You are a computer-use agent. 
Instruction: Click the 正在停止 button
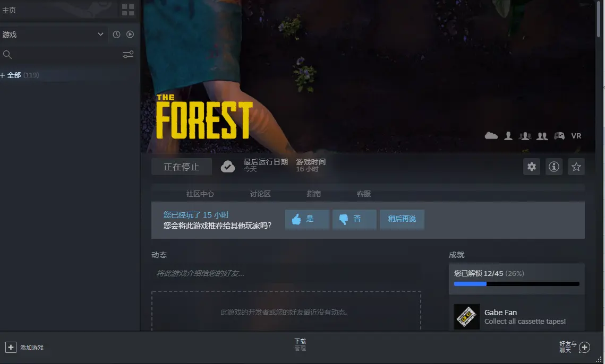181,167
